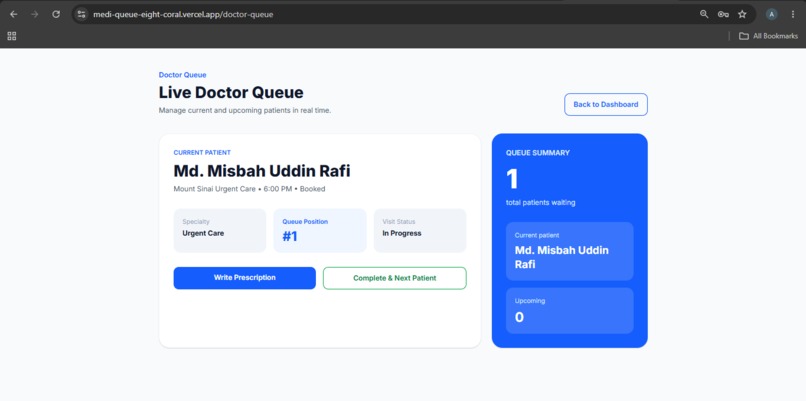Viewport: 806px width, 401px height.
Task: Reload the page with the refresh icon
Action: pos(56,14)
